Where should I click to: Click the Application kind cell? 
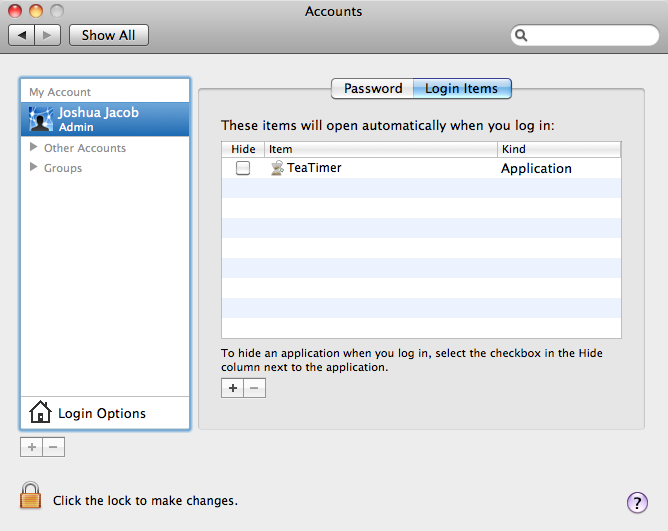coord(536,168)
